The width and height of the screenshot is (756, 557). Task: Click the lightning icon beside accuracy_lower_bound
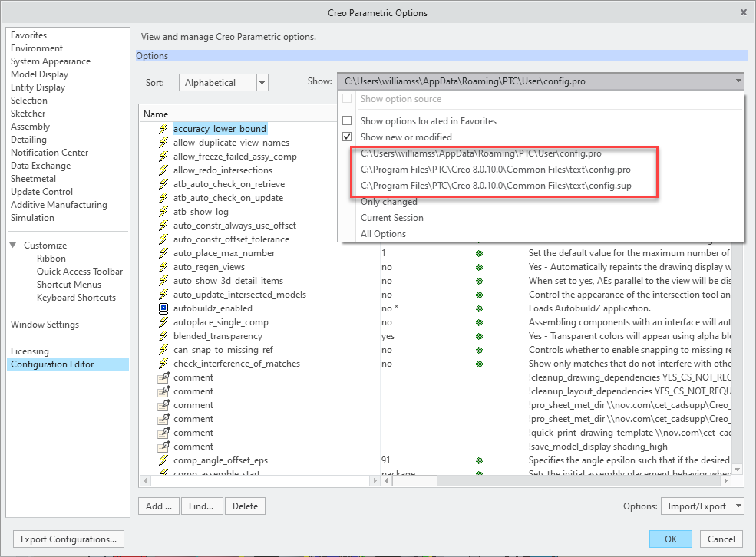(x=163, y=129)
